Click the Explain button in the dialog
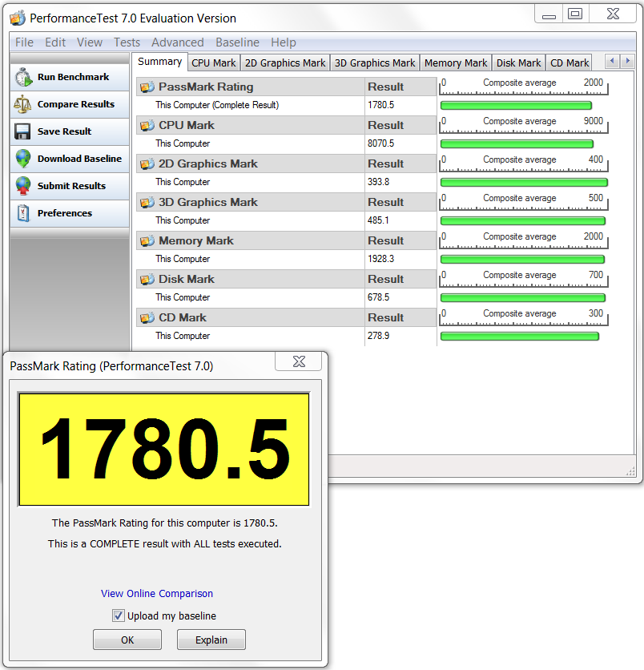644x670 pixels. click(x=211, y=640)
